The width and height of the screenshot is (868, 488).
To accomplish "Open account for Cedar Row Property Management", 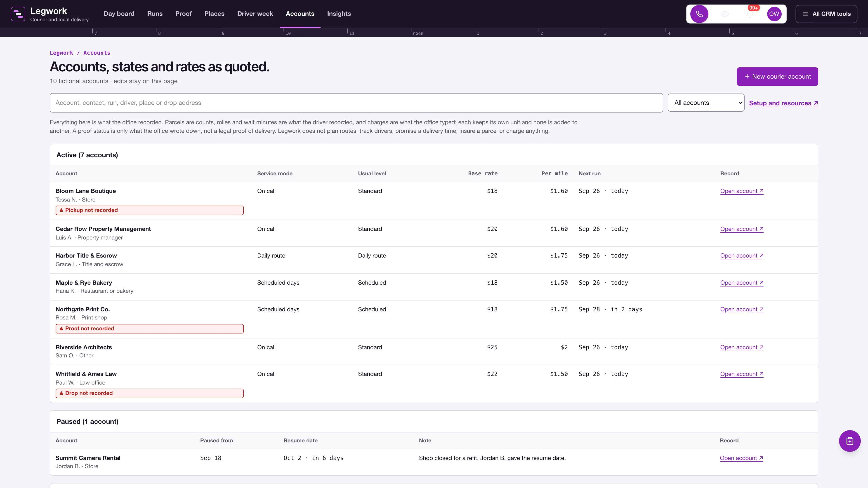I will tap(742, 229).
